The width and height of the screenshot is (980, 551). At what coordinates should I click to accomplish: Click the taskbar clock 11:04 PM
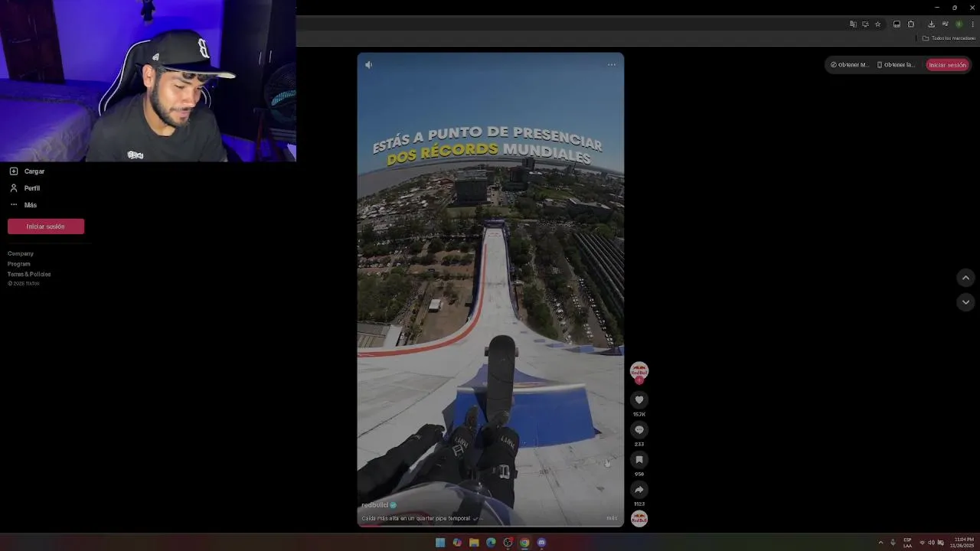click(964, 543)
